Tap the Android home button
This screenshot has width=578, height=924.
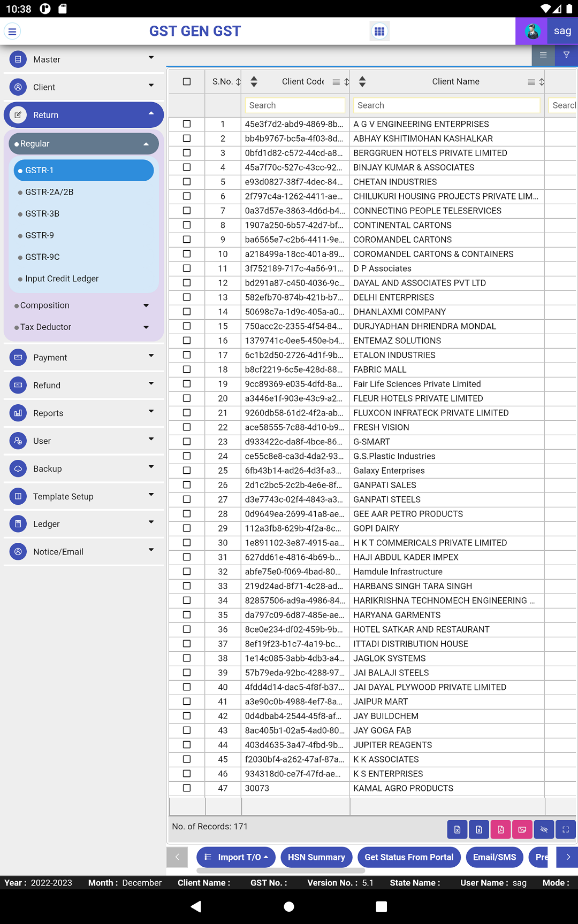tap(289, 906)
